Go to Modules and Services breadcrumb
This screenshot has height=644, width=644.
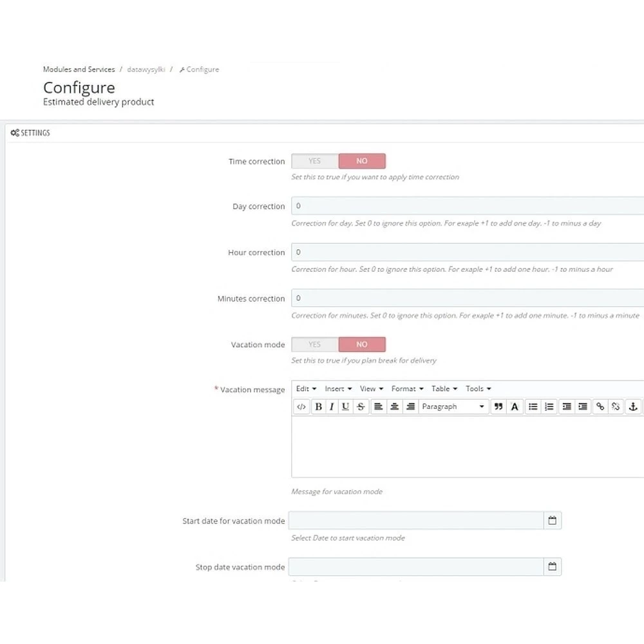(x=79, y=70)
